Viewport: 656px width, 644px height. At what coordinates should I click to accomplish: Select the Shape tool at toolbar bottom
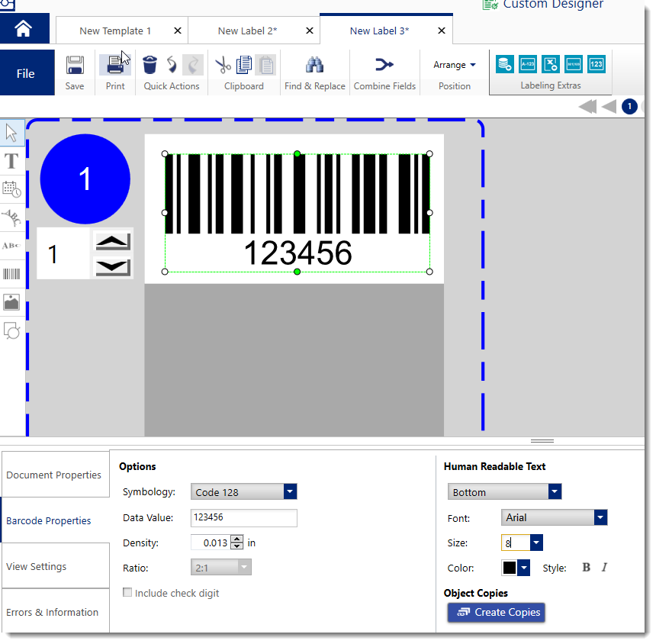(11, 330)
